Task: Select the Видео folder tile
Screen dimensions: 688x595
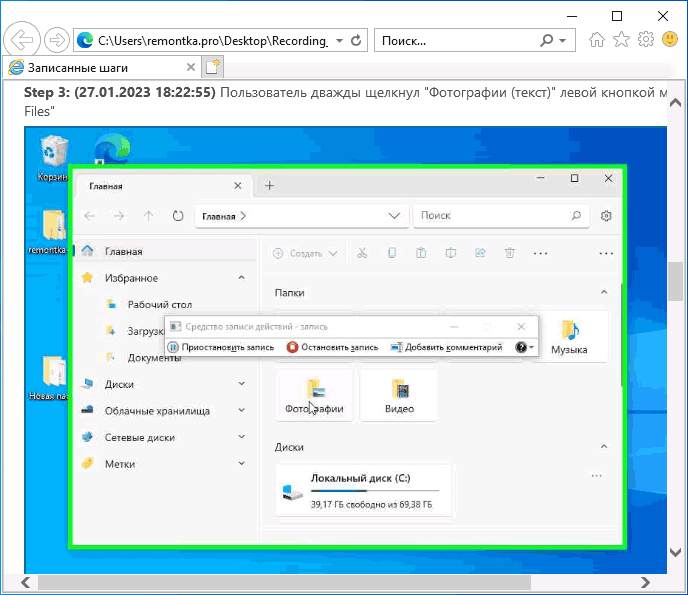Action: tap(399, 395)
